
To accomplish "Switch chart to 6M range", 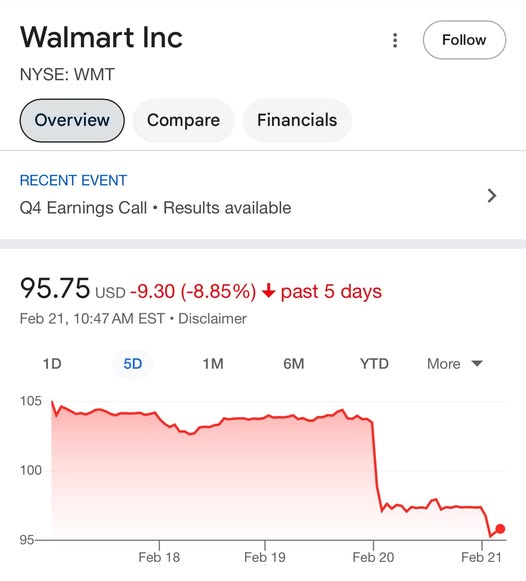I will 294,364.
